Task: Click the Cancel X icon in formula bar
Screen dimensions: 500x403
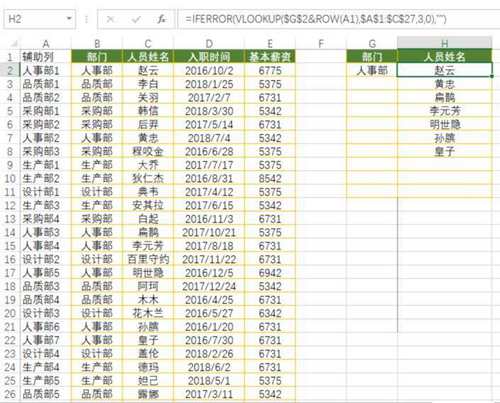Action: click(x=110, y=19)
